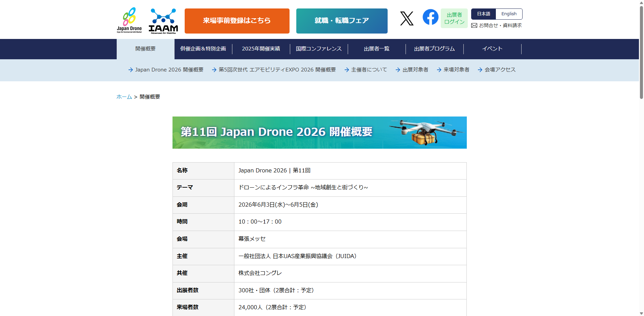Click the 出展者ログイン button
Image resolution: width=644 pixels, height=316 pixels.
[454, 18]
